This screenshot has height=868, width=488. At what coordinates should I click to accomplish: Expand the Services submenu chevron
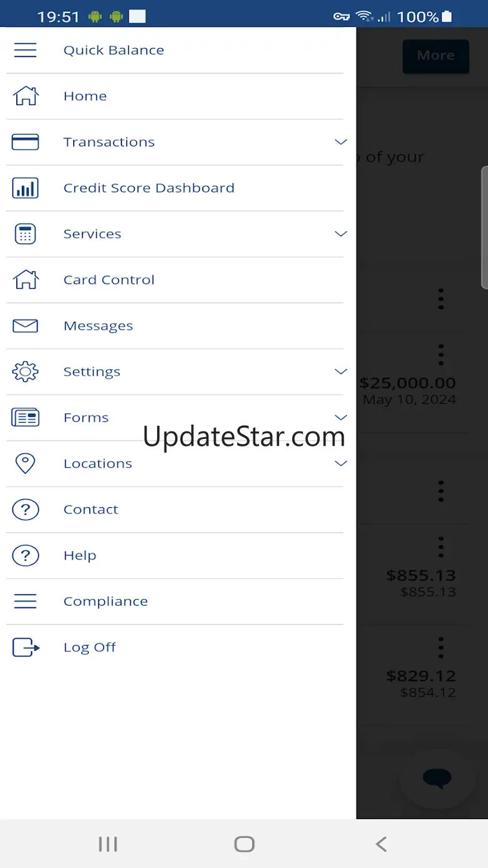click(341, 234)
